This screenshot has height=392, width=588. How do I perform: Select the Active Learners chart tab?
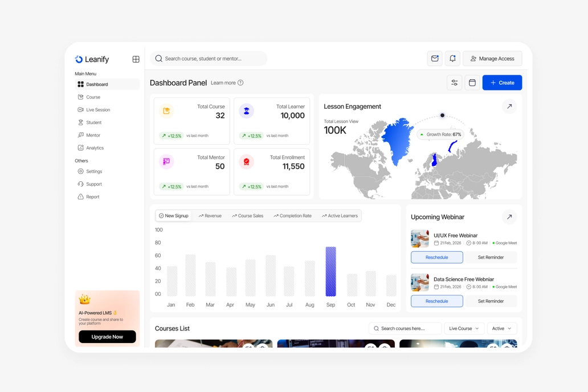[x=340, y=216]
